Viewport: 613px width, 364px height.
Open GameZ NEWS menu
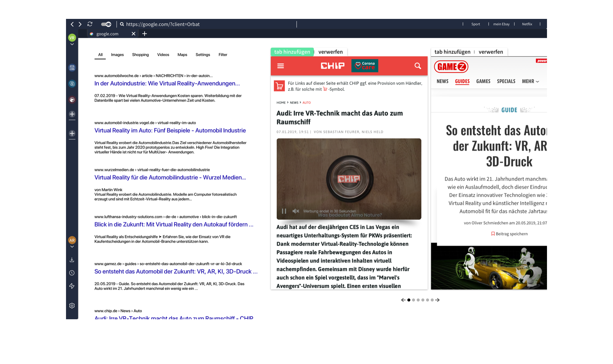442,81
